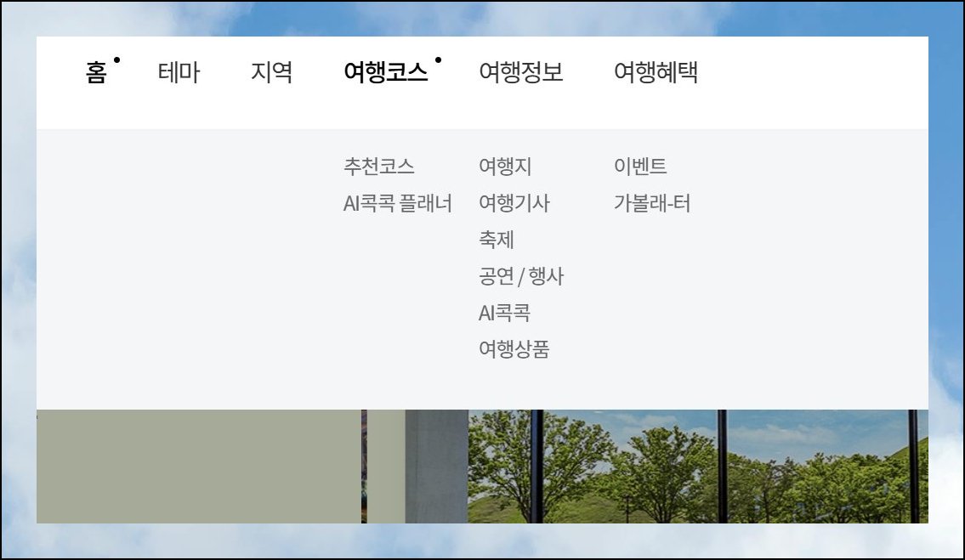Go to 여행지 submenu link
The width and height of the screenshot is (965, 560).
coord(505,167)
